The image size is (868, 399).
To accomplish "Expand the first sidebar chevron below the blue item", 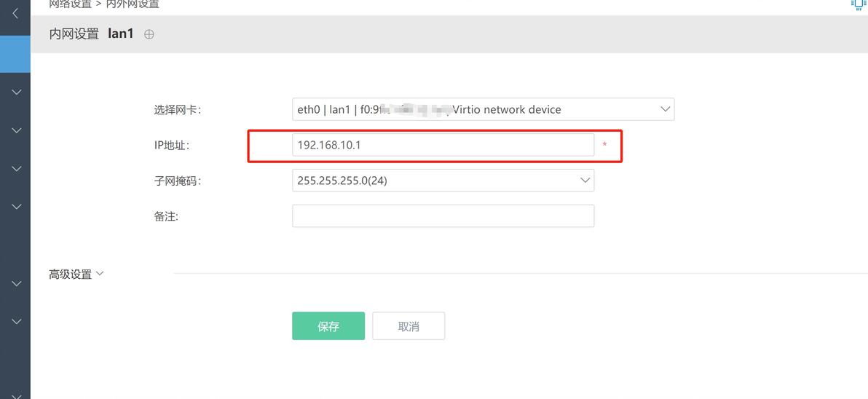I will point(17,92).
